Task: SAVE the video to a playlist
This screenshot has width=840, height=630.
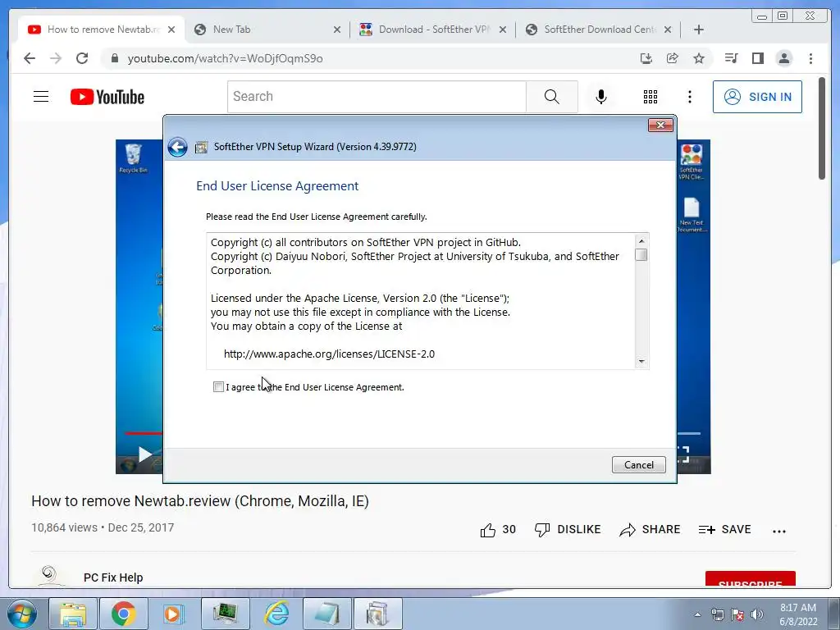Action: pyautogui.click(x=725, y=530)
